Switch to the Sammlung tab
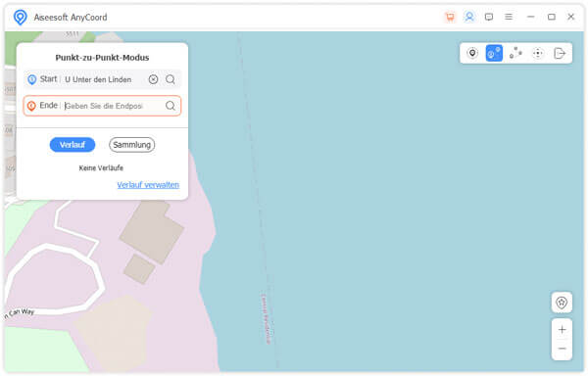Image resolution: width=588 pixels, height=376 pixels. click(131, 145)
